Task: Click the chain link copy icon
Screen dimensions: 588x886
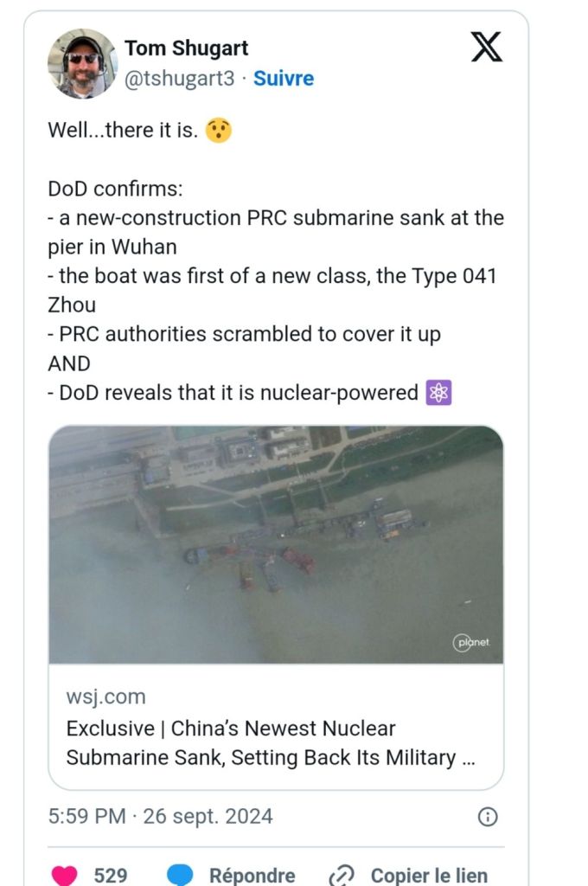Action: tap(342, 876)
